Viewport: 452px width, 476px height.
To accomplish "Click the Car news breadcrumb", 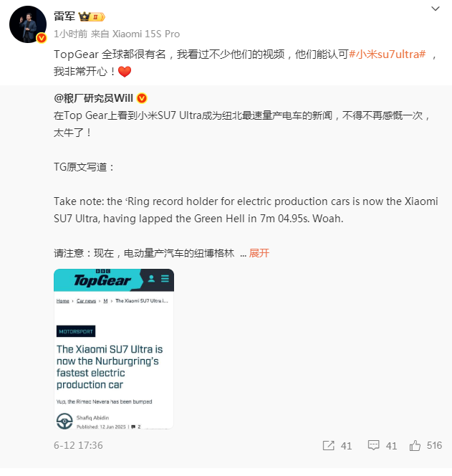I will (x=86, y=301).
